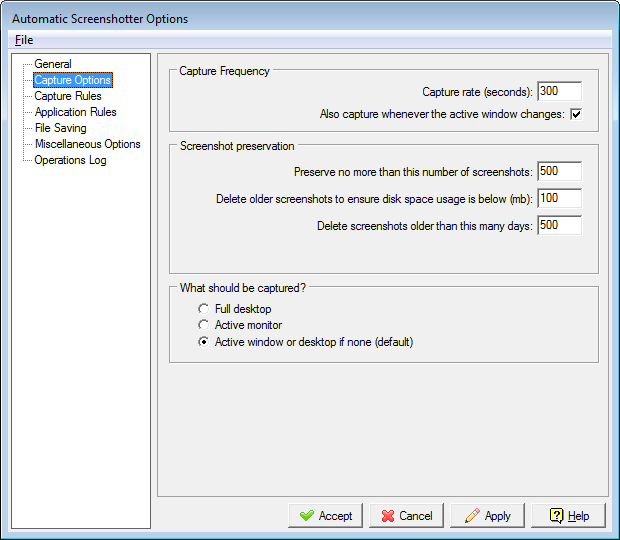Click the disk space usage limit field

tap(559, 199)
